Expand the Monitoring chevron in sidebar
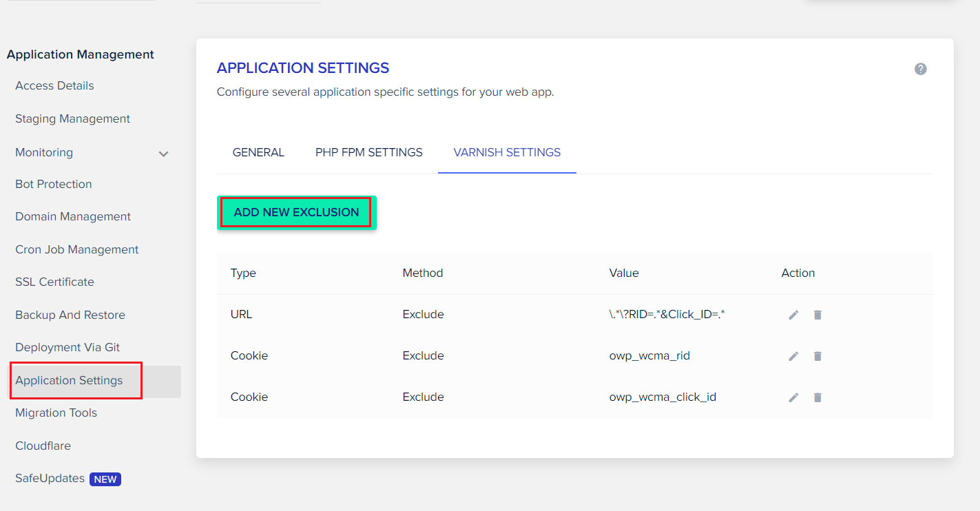Screen dimensions: 980x511 pyautogui.click(x=164, y=154)
